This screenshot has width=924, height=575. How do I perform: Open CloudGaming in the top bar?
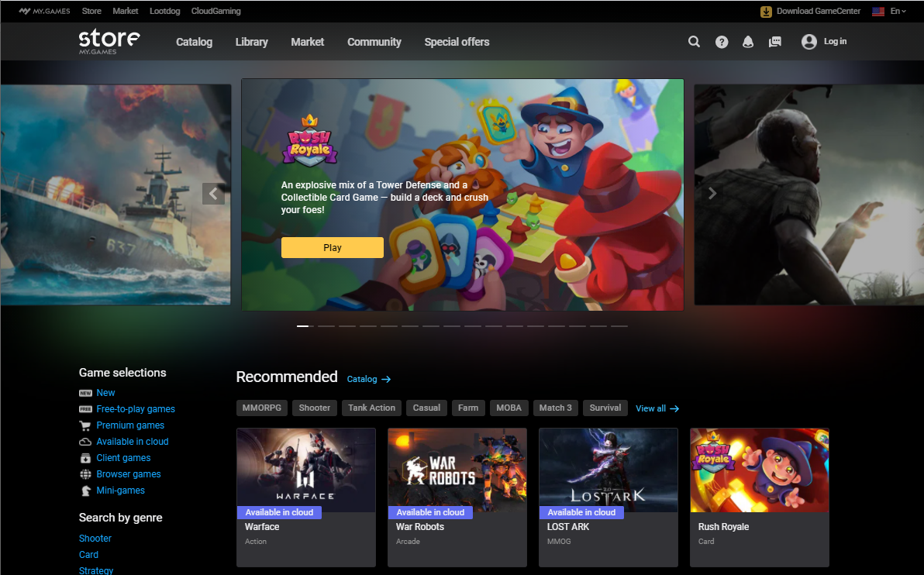(215, 11)
